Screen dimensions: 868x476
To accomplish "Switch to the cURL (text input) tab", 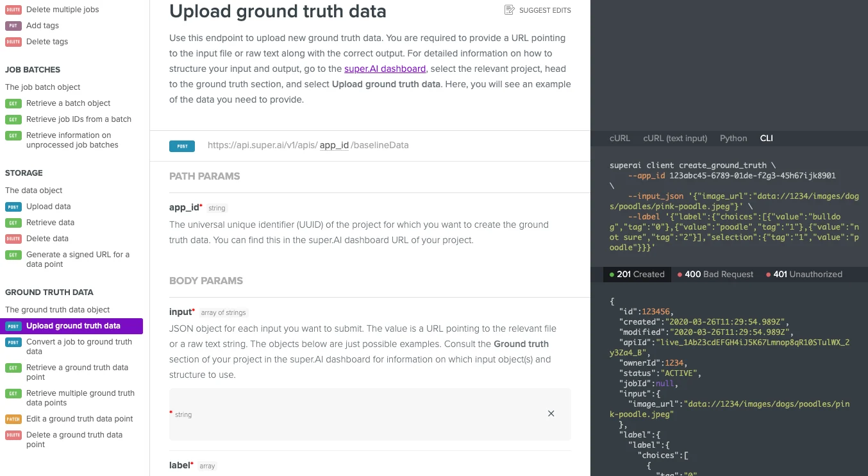I will click(x=675, y=138).
